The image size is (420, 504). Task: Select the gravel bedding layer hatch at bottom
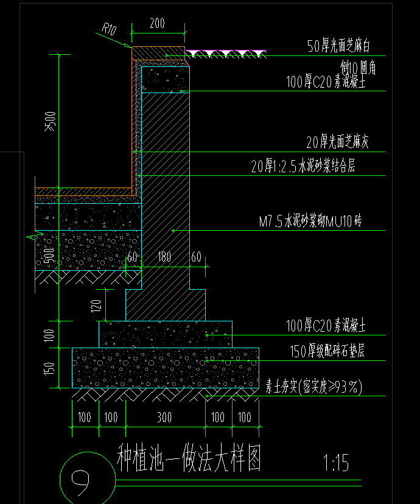point(166,368)
